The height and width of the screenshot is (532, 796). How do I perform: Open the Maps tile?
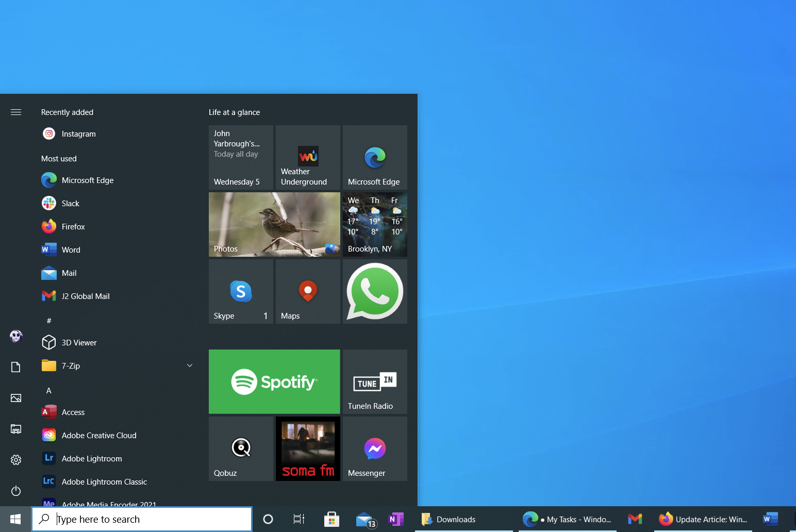point(308,291)
